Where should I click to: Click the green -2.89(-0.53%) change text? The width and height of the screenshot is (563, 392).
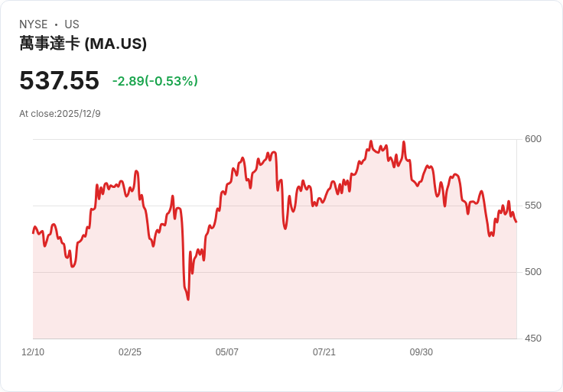[155, 81]
